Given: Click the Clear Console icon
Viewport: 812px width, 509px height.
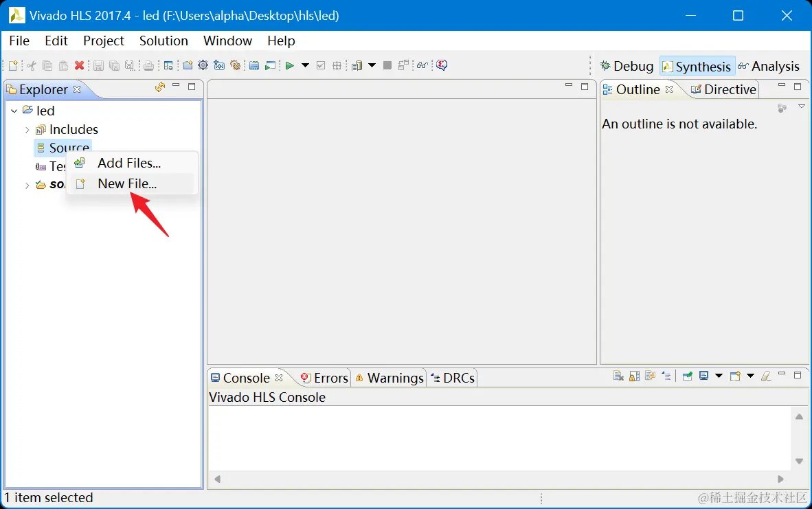Looking at the screenshot, I should pyautogui.click(x=618, y=376).
